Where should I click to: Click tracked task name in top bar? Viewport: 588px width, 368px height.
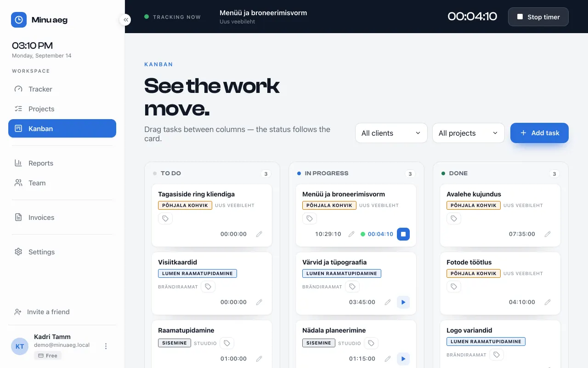[263, 13]
